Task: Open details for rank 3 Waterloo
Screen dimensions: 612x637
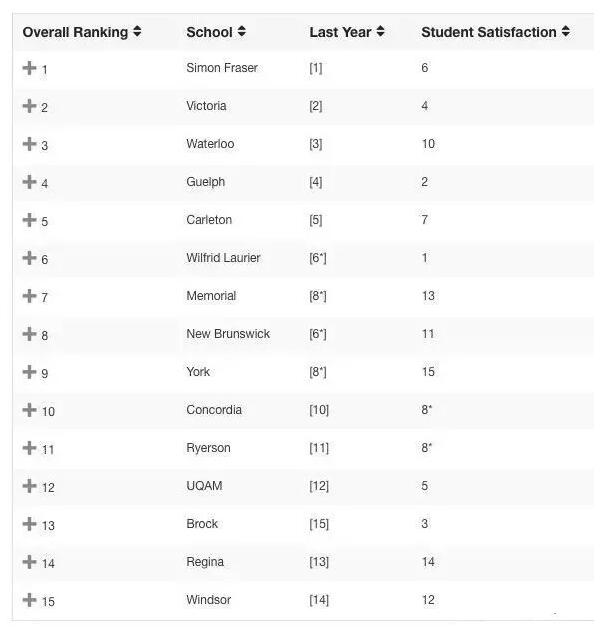Action: point(30,143)
